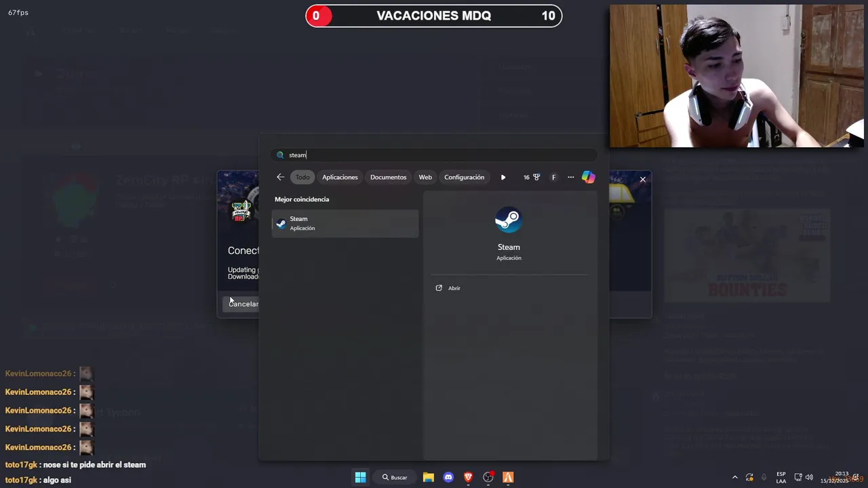Select the Steam best match result
The width and height of the screenshot is (868, 488).
[345, 224]
